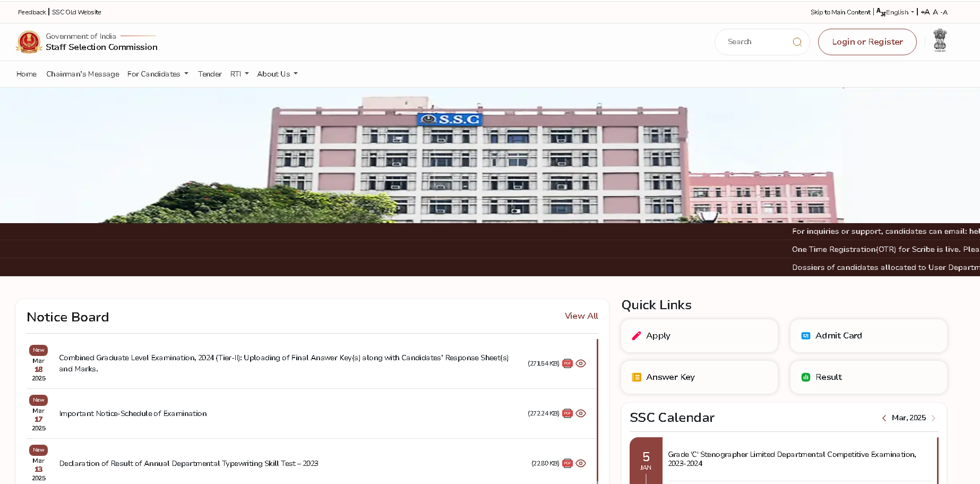Preview Schedule of Examination notice via eye icon
The height and width of the screenshot is (484, 980).
click(x=581, y=413)
